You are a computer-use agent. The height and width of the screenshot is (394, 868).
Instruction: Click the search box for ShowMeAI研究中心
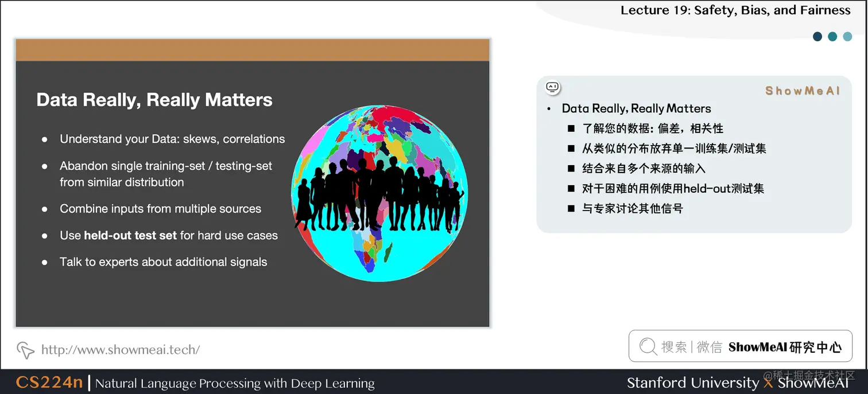click(740, 346)
